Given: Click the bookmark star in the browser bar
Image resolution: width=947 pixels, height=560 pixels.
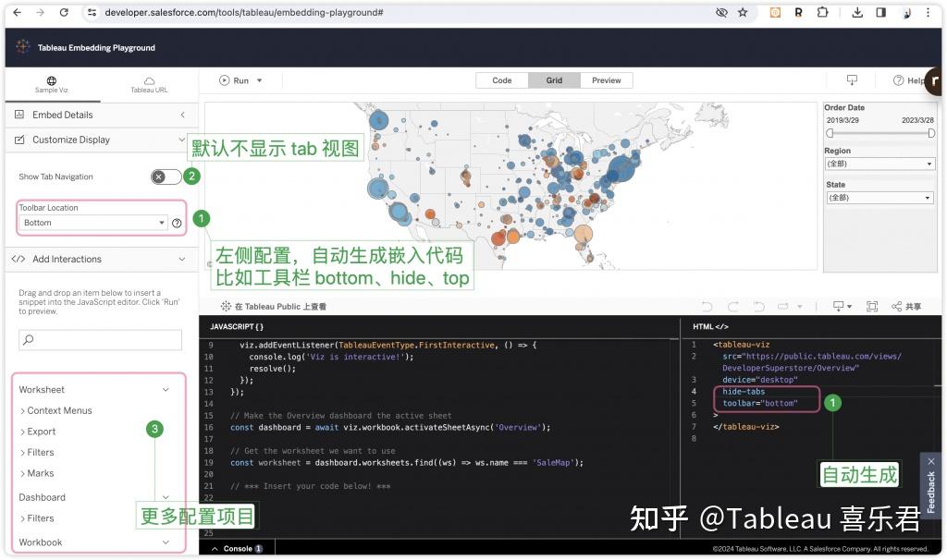Looking at the screenshot, I should click(x=743, y=12).
